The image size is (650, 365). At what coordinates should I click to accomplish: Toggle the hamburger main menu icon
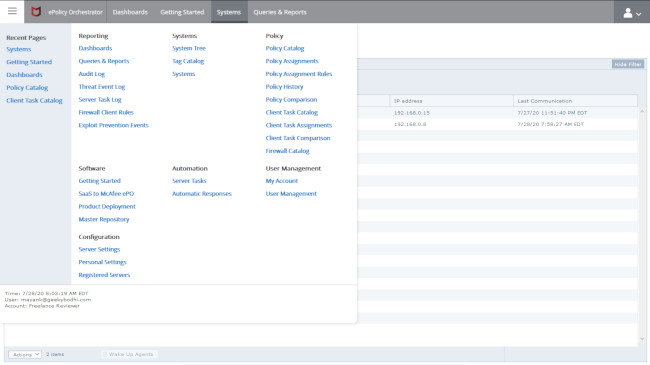click(x=12, y=11)
